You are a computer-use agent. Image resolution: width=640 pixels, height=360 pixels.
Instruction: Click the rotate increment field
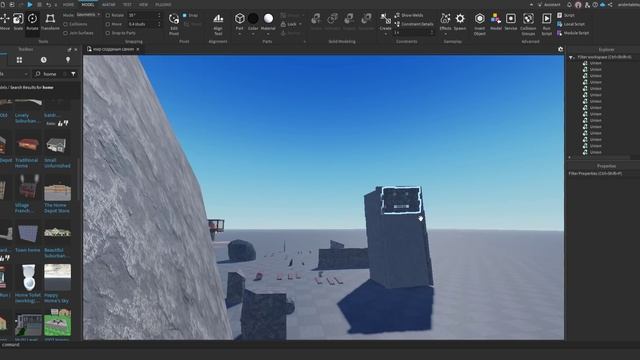click(x=143, y=15)
